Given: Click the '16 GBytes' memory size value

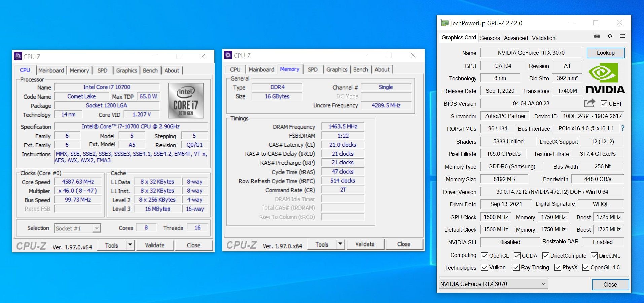Looking at the screenshot, I should pyautogui.click(x=277, y=96).
